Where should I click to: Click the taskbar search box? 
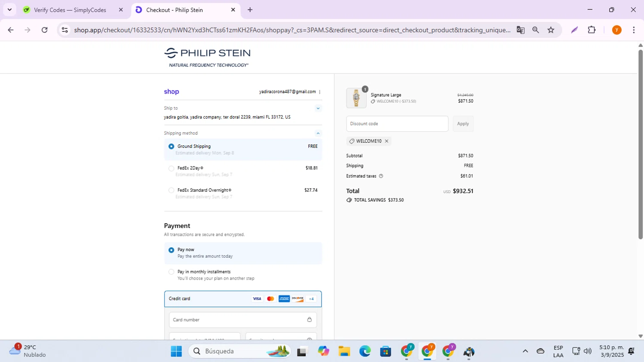pos(240,351)
